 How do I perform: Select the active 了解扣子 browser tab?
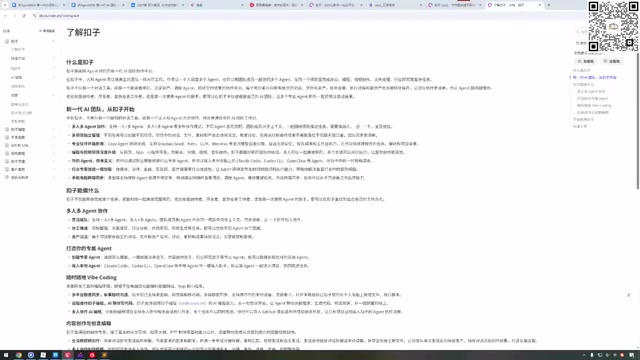(x=514, y=5)
